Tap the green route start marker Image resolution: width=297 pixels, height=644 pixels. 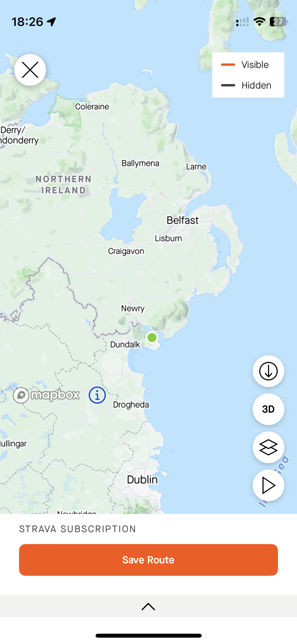point(152,337)
